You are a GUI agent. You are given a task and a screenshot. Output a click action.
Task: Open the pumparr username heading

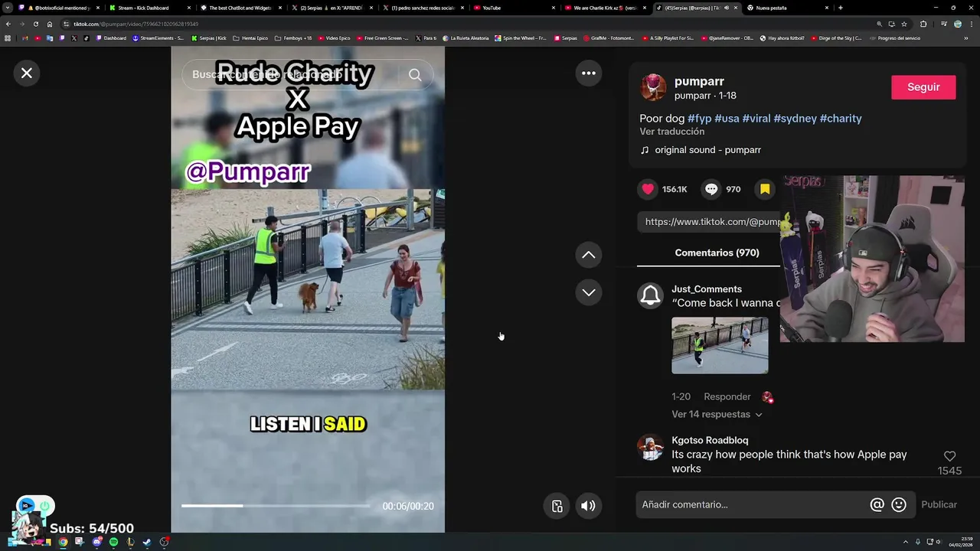tap(699, 81)
